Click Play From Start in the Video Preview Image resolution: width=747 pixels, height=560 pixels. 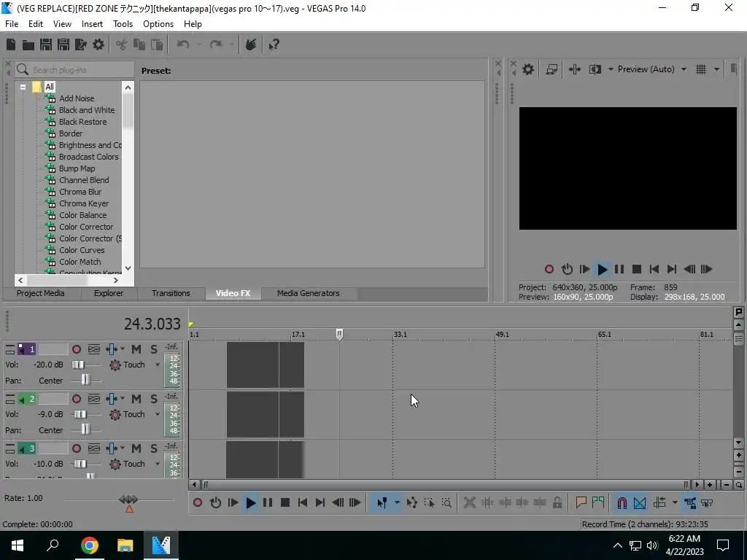coord(584,270)
